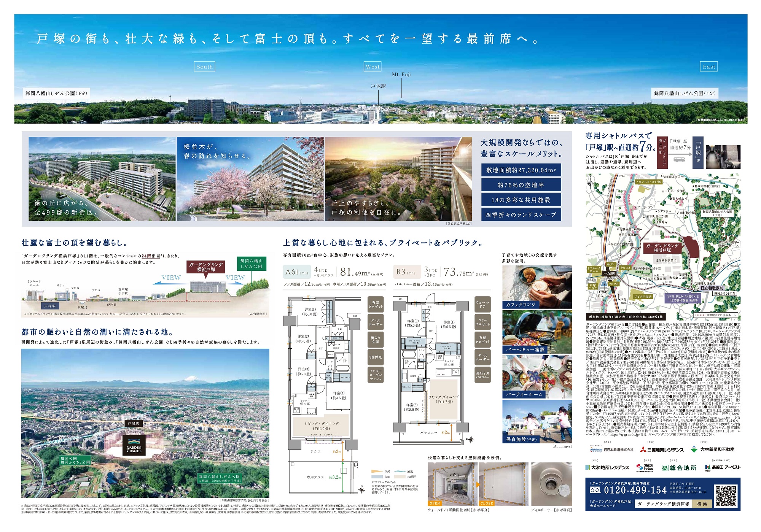
Task: Click the GARDEN GRANDE logo on the aerial photo
Action: pos(134,445)
